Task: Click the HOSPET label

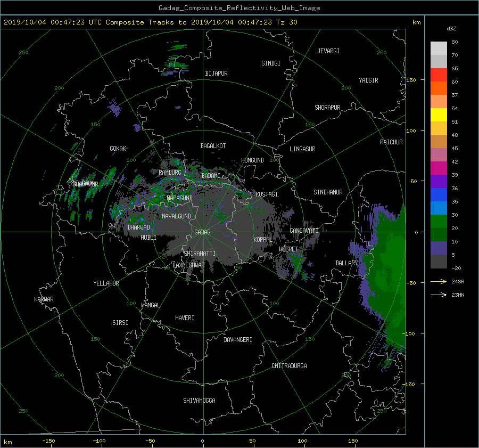Action: click(288, 249)
